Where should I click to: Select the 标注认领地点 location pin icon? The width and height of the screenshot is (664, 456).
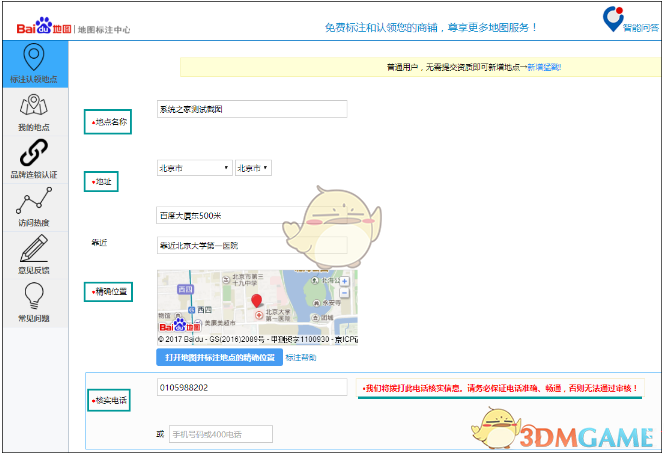[34, 57]
